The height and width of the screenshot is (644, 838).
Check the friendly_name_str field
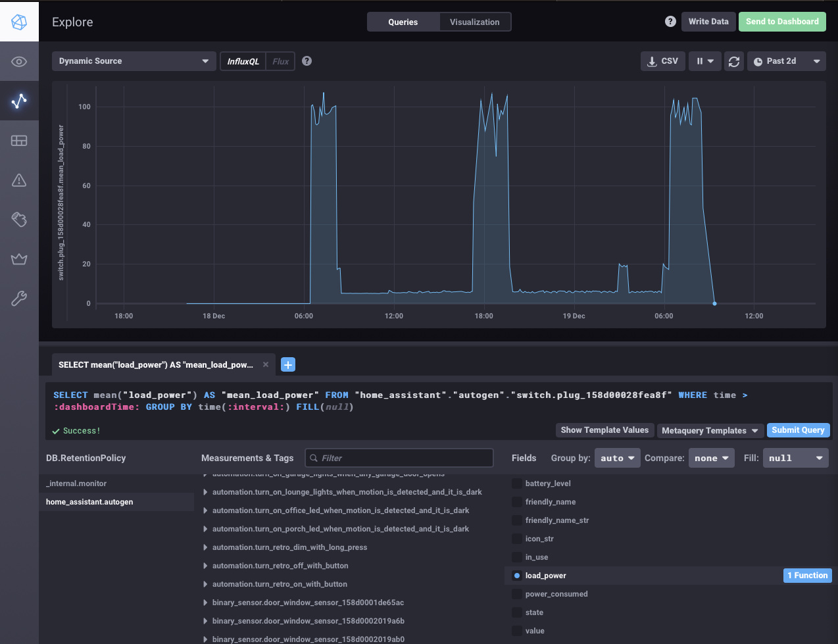coord(517,520)
